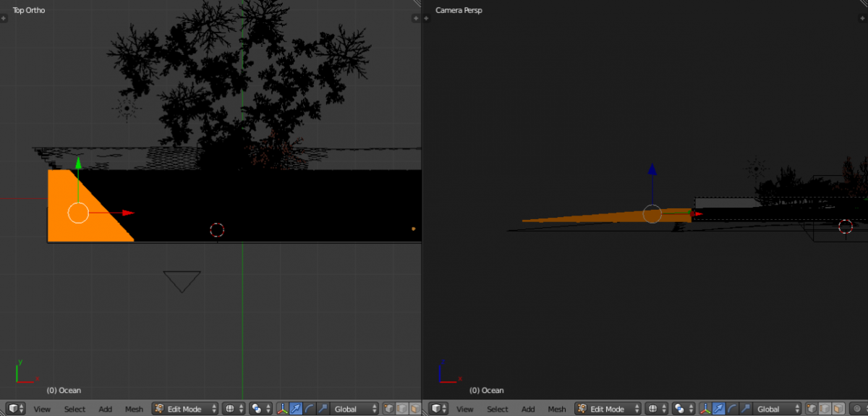
Task: Open Edit Mode dropdown in Top Ortho viewport
Action: click(185, 409)
